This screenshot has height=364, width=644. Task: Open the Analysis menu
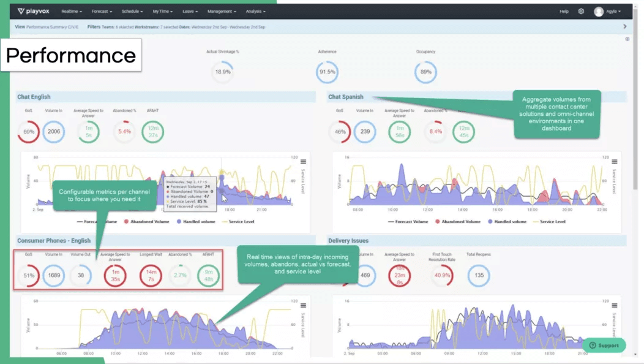tap(255, 10)
